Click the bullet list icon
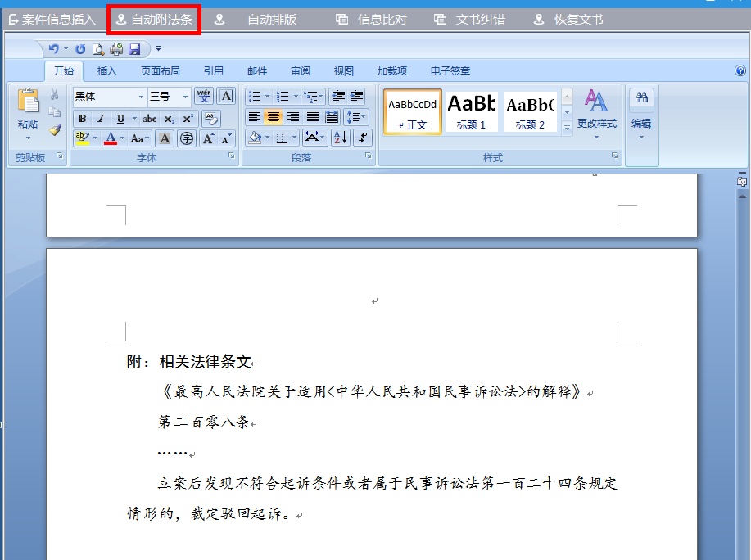This screenshot has width=751, height=560. coord(255,97)
